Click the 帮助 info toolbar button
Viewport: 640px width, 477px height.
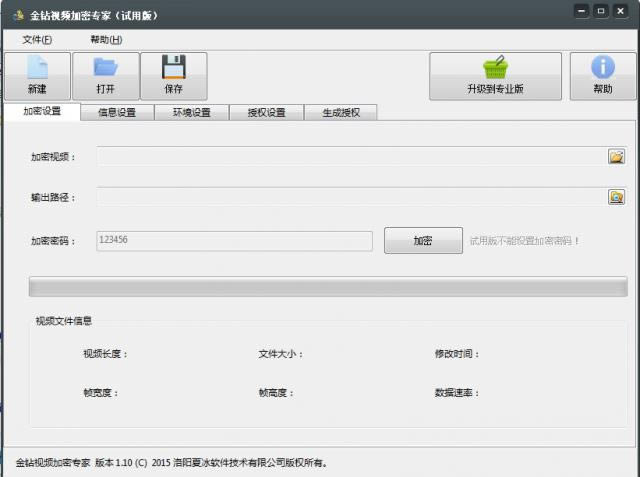[x=603, y=76]
